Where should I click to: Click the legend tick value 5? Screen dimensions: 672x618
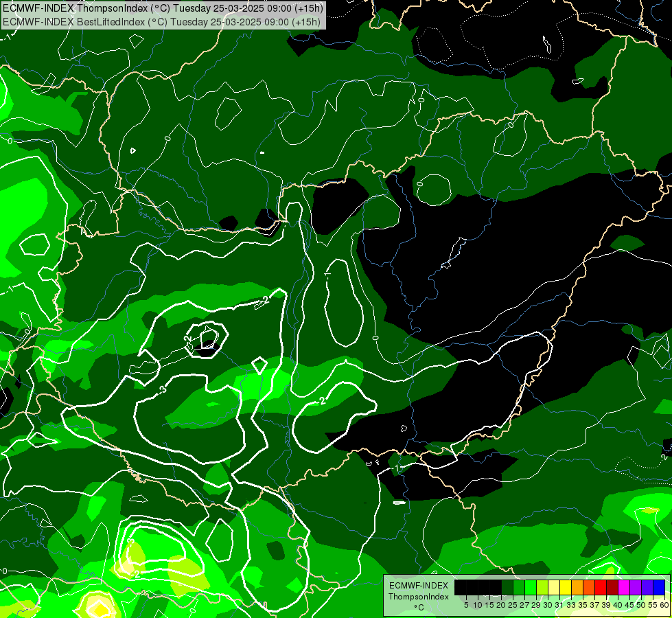(466, 605)
